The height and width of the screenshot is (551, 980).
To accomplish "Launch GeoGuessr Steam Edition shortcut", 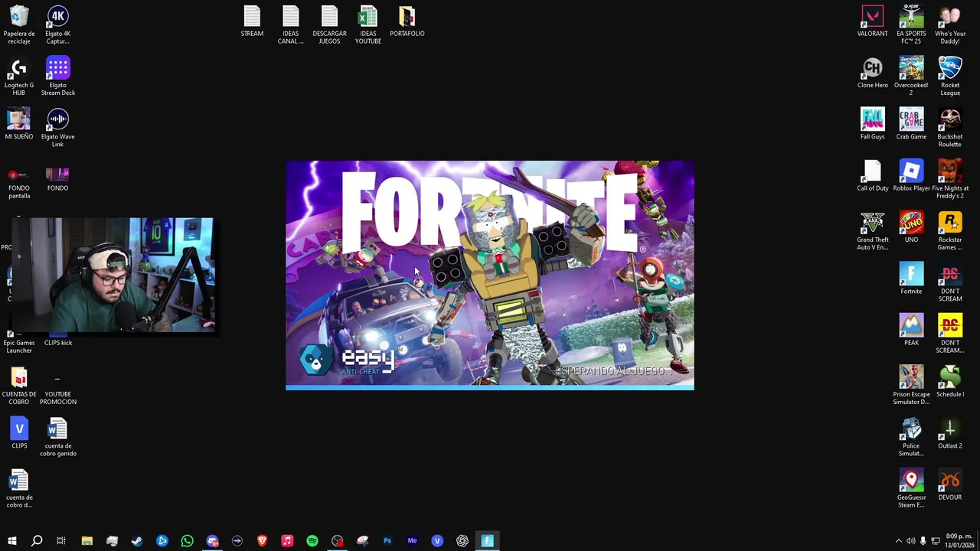I will [x=911, y=488].
